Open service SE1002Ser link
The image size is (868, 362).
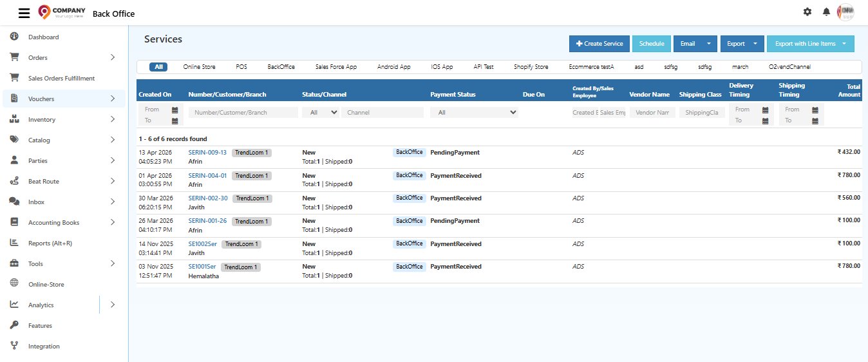pos(202,243)
